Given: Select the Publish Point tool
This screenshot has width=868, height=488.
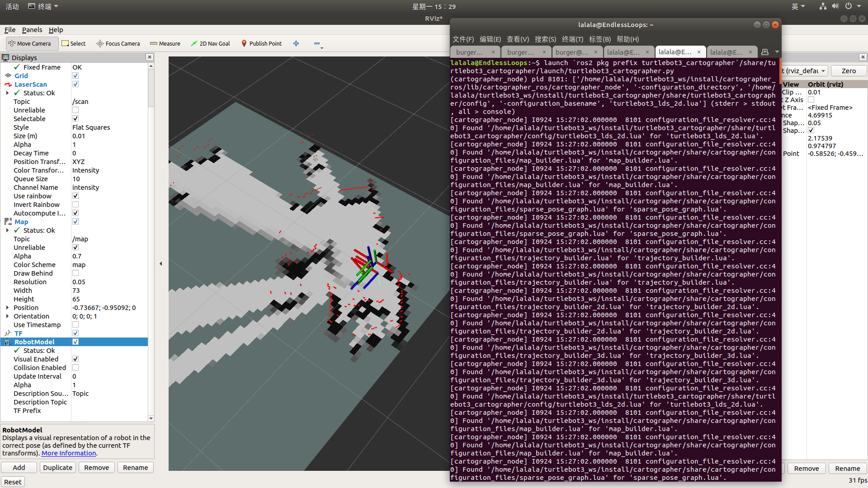Looking at the screenshot, I should click(261, 44).
